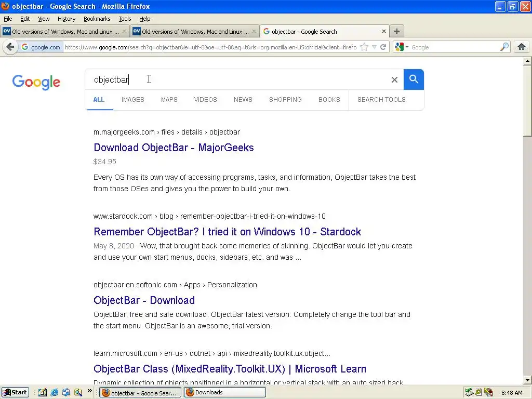Screen dimensions: 532x399
Task: Click the scrollbar up arrow
Action: (x=527, y=61)
